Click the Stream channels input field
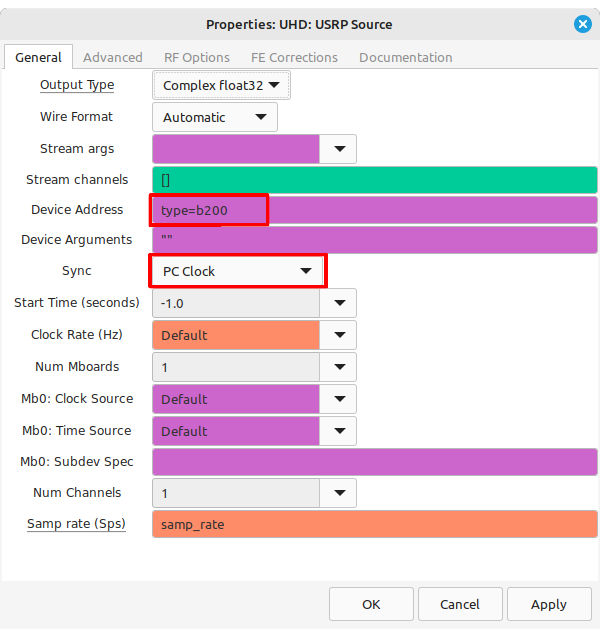Viewport: 600px width, 638px height. 374,180
